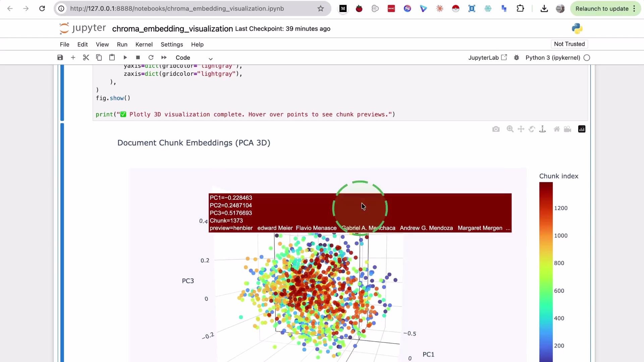Click Relaunch to update button

click(x=602, y=9)
